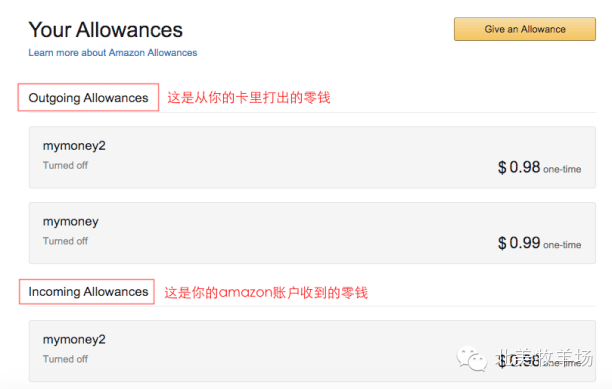612x389 pixels.
Task: Click the $0.98 one-time amount under Outgoing
Action: point(539,168)
